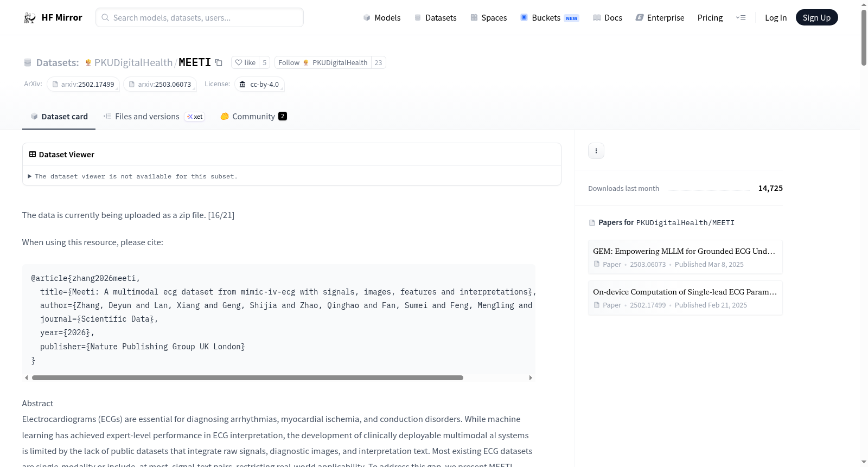The image size is (868, 467).
Task: Click the citation code horizontal scrollbar
Action: (x=247, y=378)
